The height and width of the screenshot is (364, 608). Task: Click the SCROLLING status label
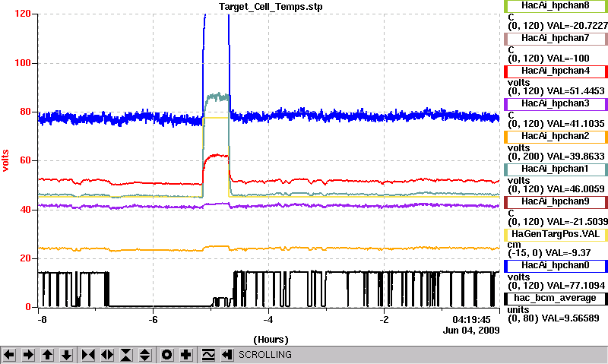click(265, 355)
